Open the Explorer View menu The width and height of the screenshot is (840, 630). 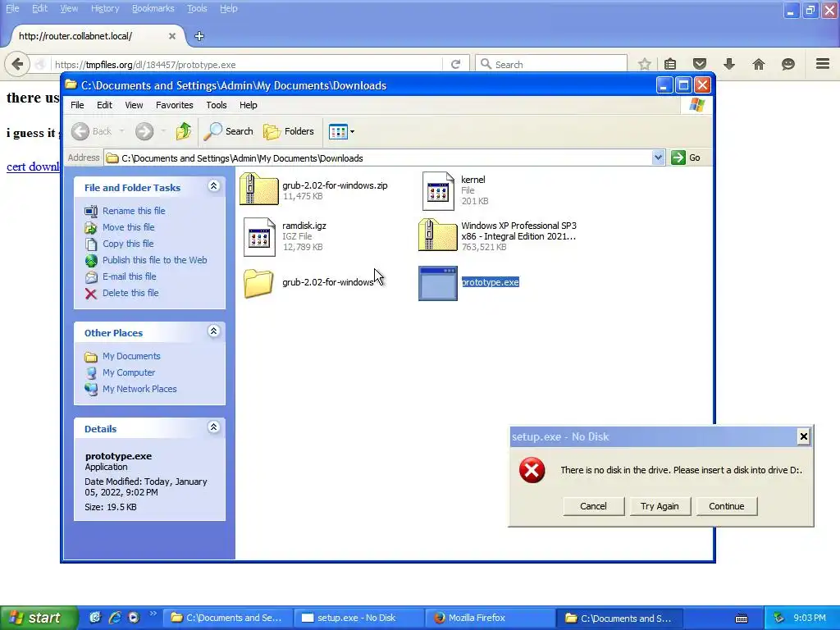pyautogui.click(x=134, y=105)
